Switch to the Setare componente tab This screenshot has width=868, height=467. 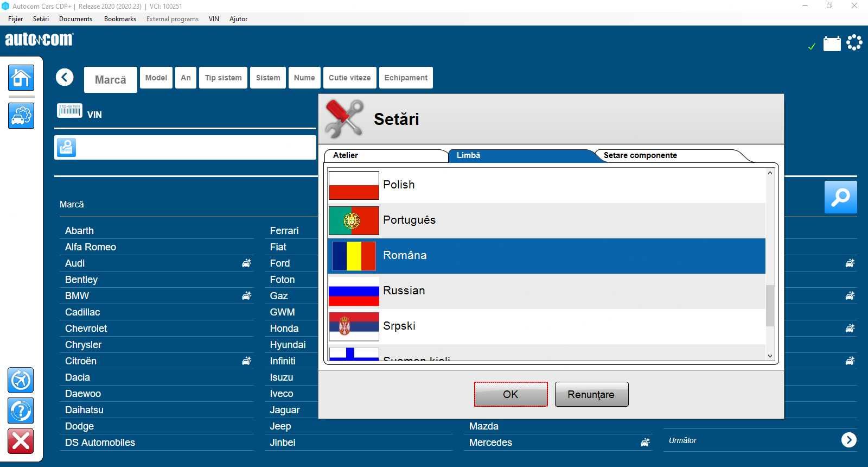[x=673, y=156]
